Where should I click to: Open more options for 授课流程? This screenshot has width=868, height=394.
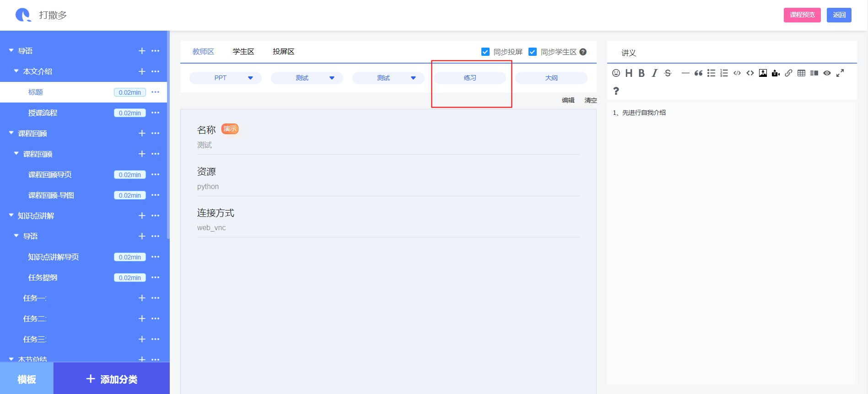(x=156, y=113)
